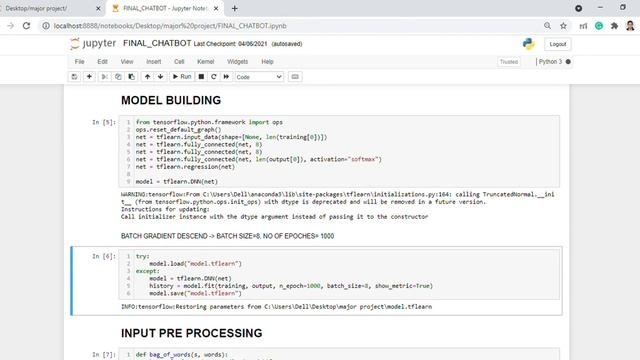Click into code cell In [5]
The height and width of the screenshot is (360, 640).
point(339,151)
